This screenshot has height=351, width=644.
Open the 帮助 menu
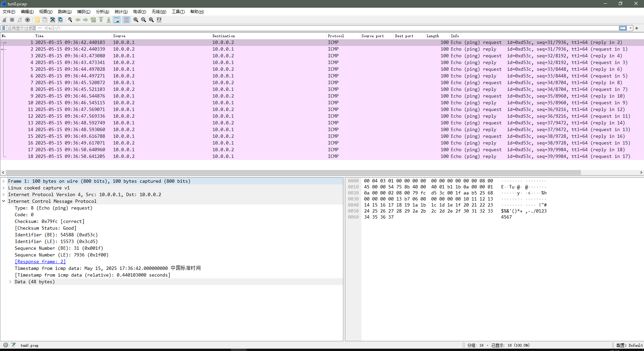click(x=197, y=12)
